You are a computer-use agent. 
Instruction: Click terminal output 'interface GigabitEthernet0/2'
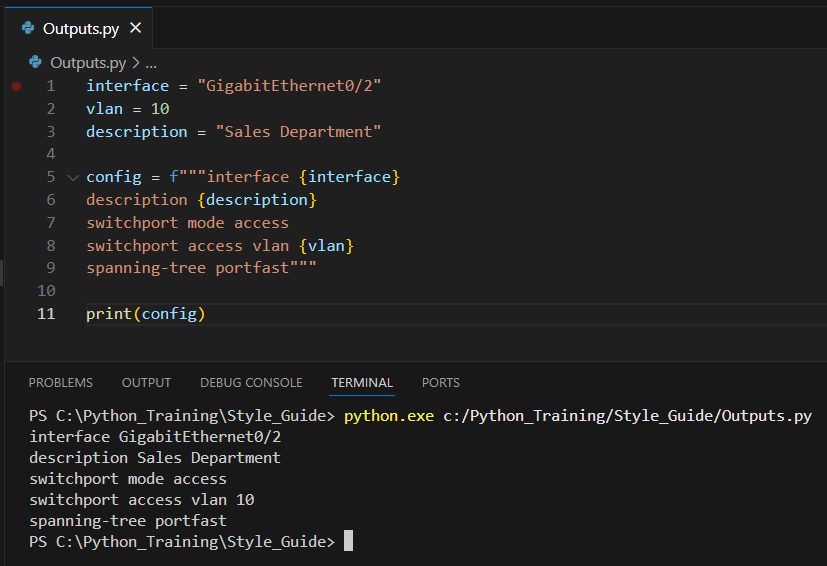pyautogui.click(x=155, y=437)
